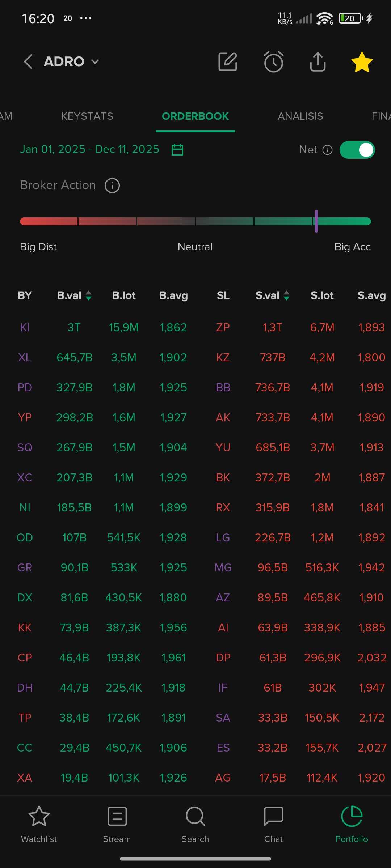Open the calendar date picker icon
Image resolution: width=391 pixels, height=868 pixels.
[177, 150]
